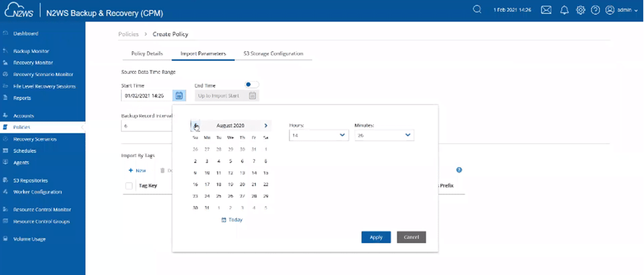Select day 7 in the calendar
Image resolution: width=644 pixels, height=275 pixels.
click(254, 161)
